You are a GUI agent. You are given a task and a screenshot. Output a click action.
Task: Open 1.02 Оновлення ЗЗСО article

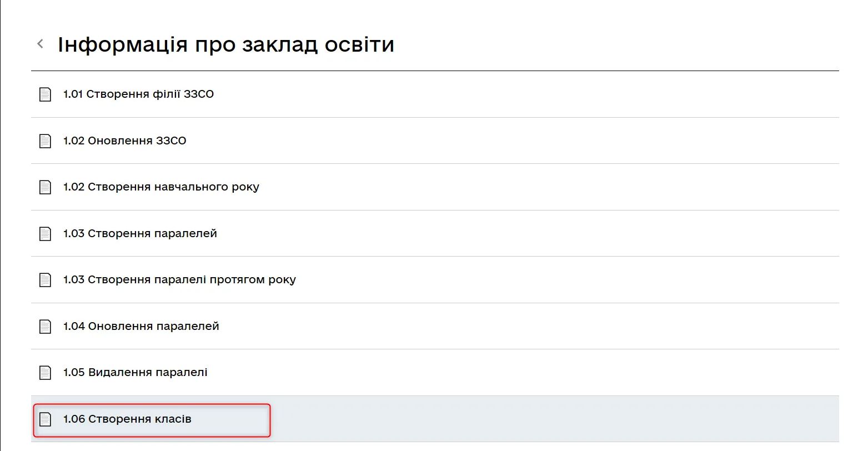(x=125, y=141)
